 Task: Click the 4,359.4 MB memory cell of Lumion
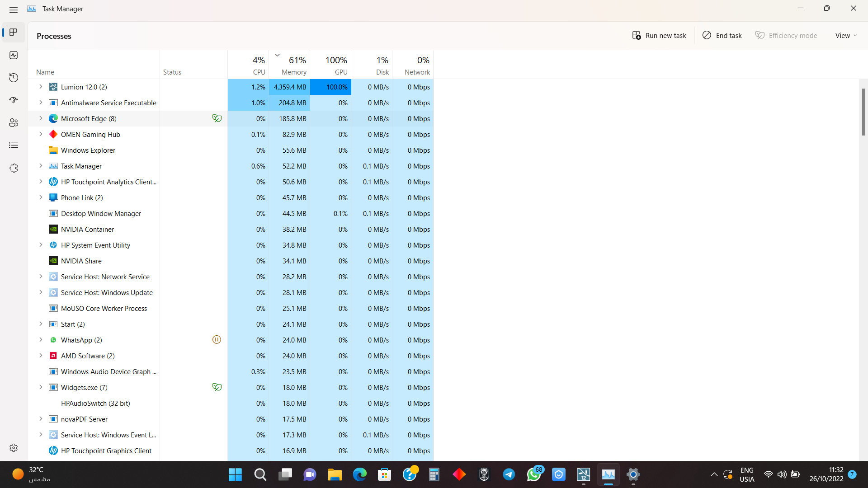tap(289, 87)
